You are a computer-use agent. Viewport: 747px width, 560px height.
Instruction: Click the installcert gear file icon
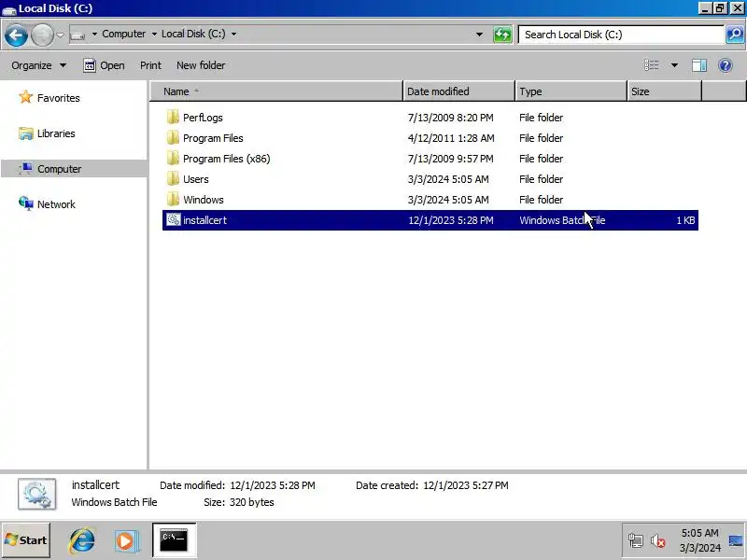(x=174, y=219)
